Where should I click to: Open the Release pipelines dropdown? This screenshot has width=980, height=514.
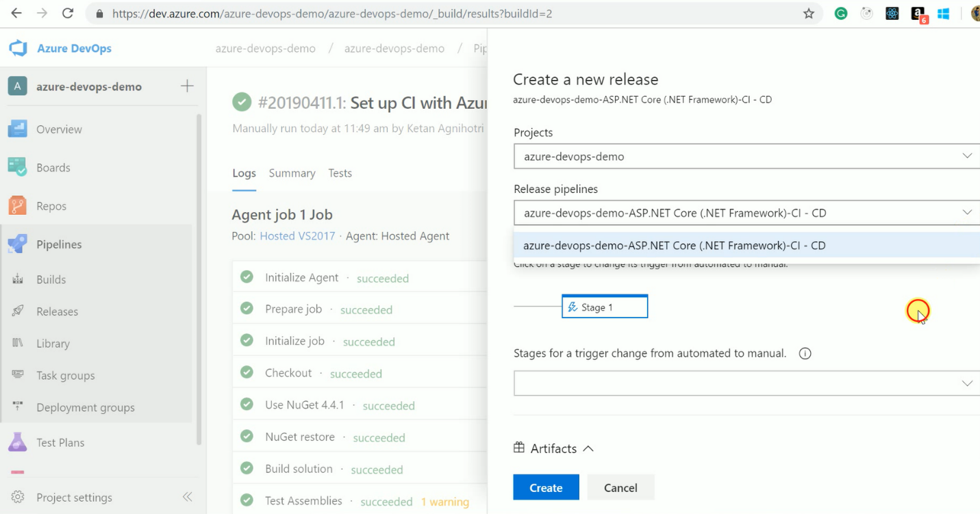pos(966,213)
